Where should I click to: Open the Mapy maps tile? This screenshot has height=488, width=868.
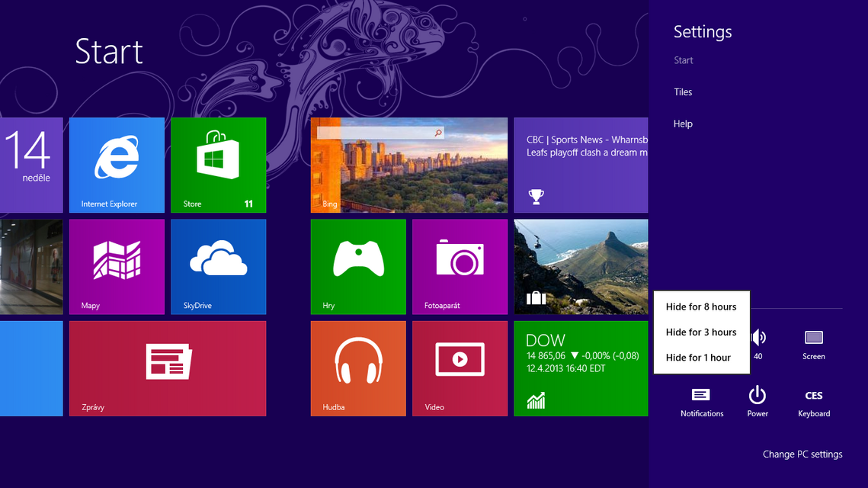117,266
